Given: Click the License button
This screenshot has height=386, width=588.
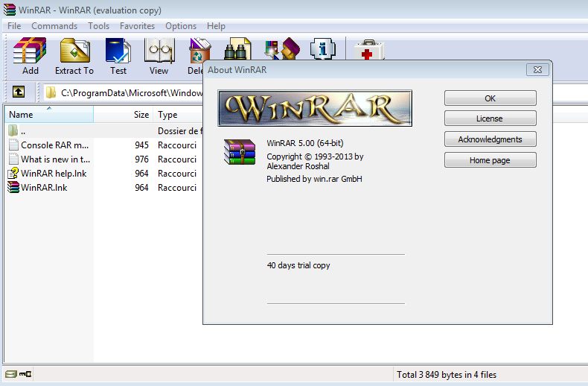Looking at the screenshot, I should tap(490, 118).
